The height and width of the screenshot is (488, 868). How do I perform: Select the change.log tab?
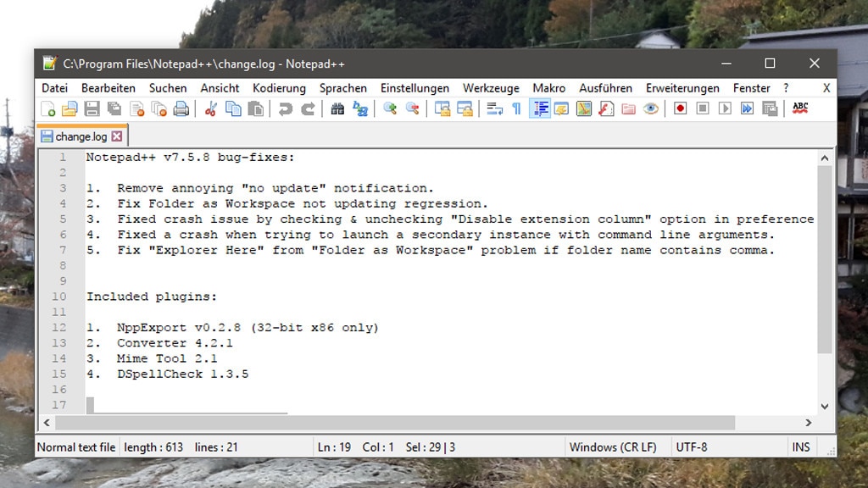point(80,136)
